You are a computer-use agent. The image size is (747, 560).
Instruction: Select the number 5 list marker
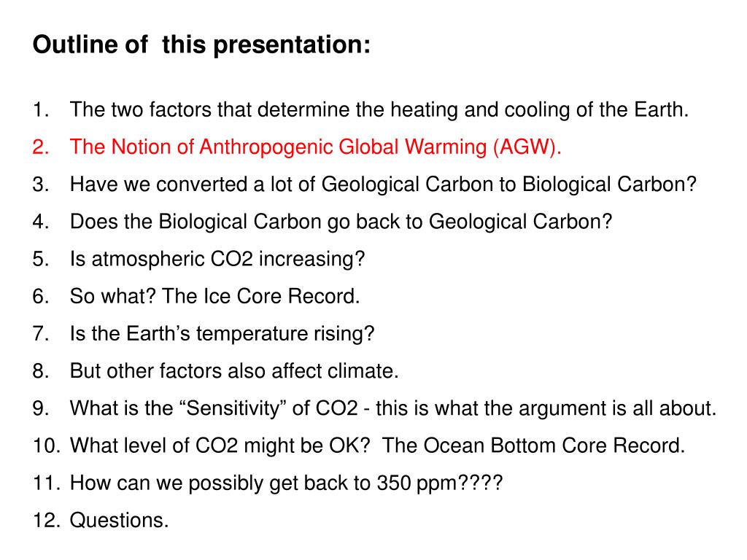click(41, 259)
